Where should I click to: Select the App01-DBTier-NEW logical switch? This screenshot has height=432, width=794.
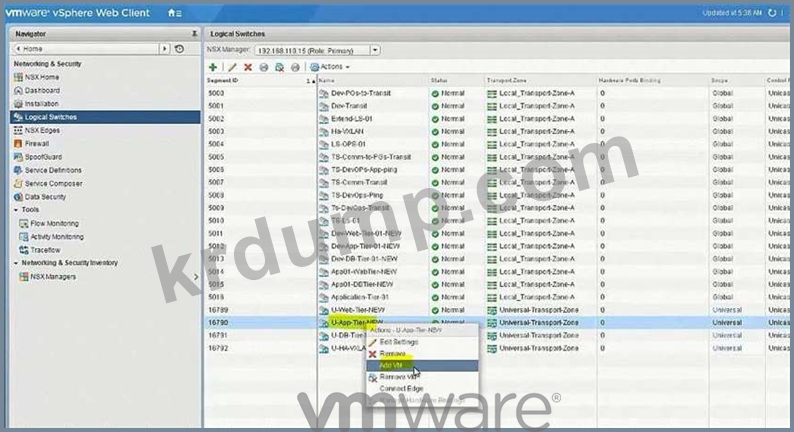pyautogui.click(x=496, y=284)
